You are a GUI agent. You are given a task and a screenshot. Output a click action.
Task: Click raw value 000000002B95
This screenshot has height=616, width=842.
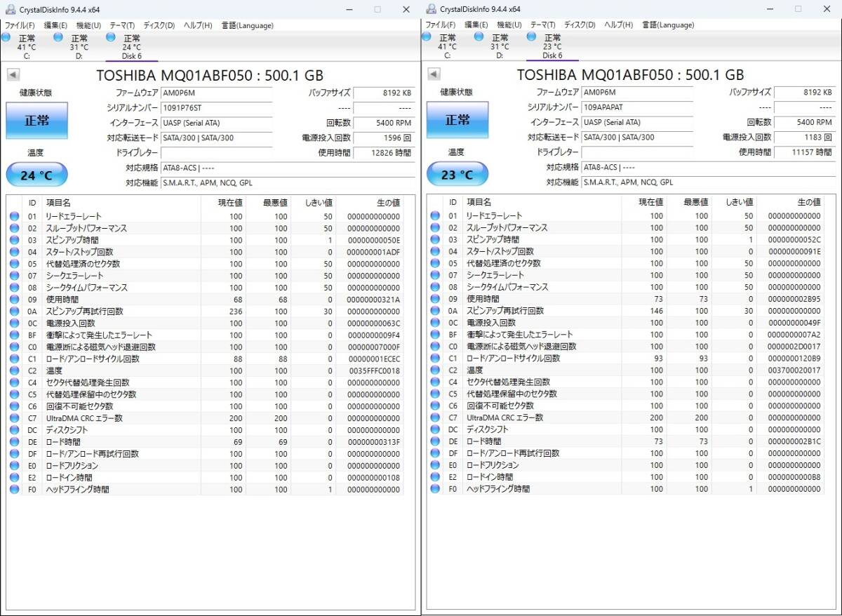(794, 299)
